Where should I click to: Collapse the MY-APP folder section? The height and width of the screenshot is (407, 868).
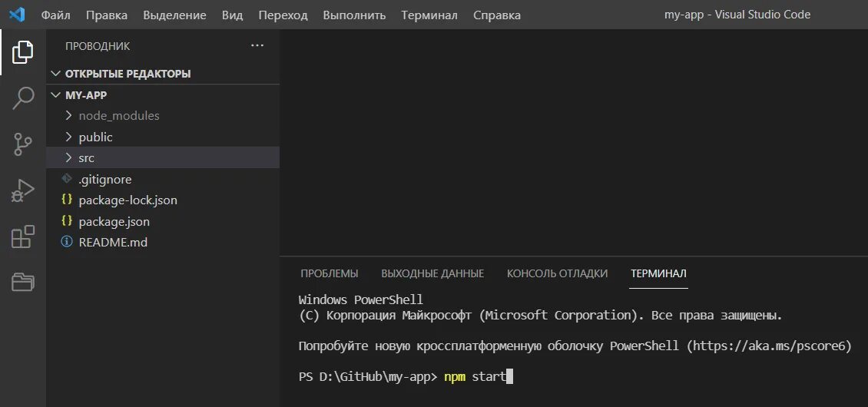pyautogui.click(x=55, y=95)
